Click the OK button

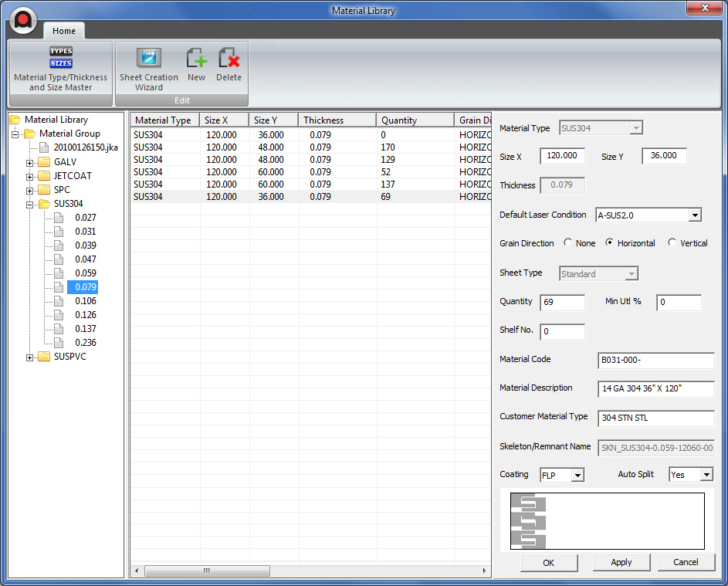[548, 563]
